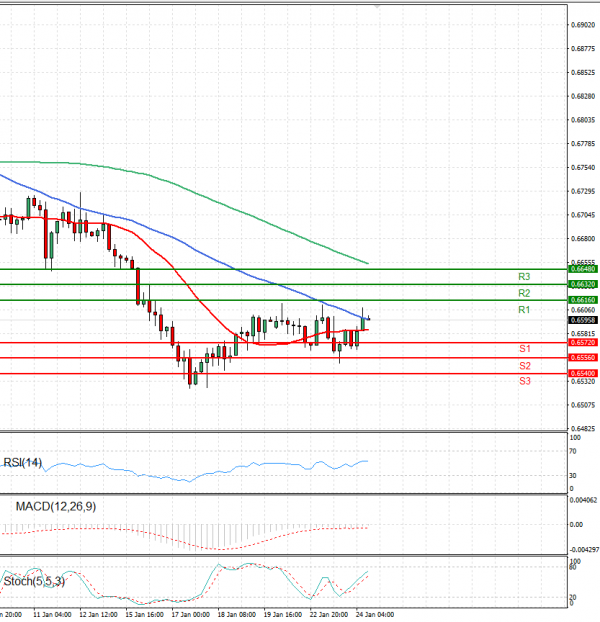Select the red 0.65560 price tag
600x622 pixels.
coord(583,357)
